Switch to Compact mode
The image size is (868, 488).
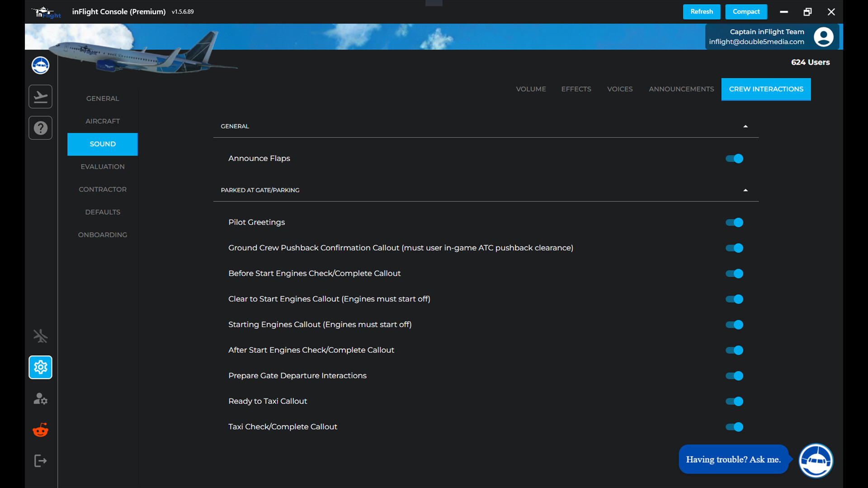coord(746,12)
